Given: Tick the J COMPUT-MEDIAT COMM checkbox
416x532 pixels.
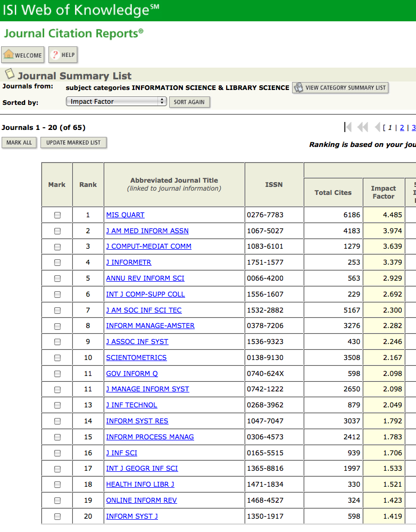Looking at the screenshot, I should pyautogui.click(x=57, y=247).
